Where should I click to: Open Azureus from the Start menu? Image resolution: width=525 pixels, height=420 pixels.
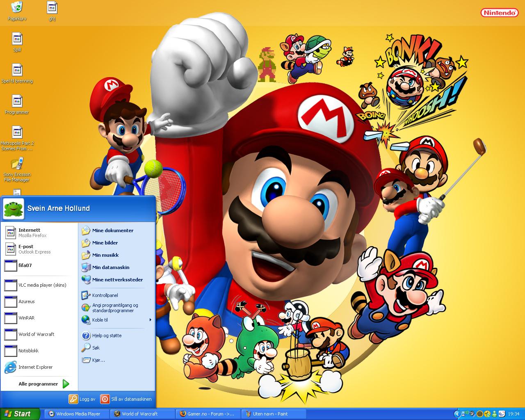[39, 301]
